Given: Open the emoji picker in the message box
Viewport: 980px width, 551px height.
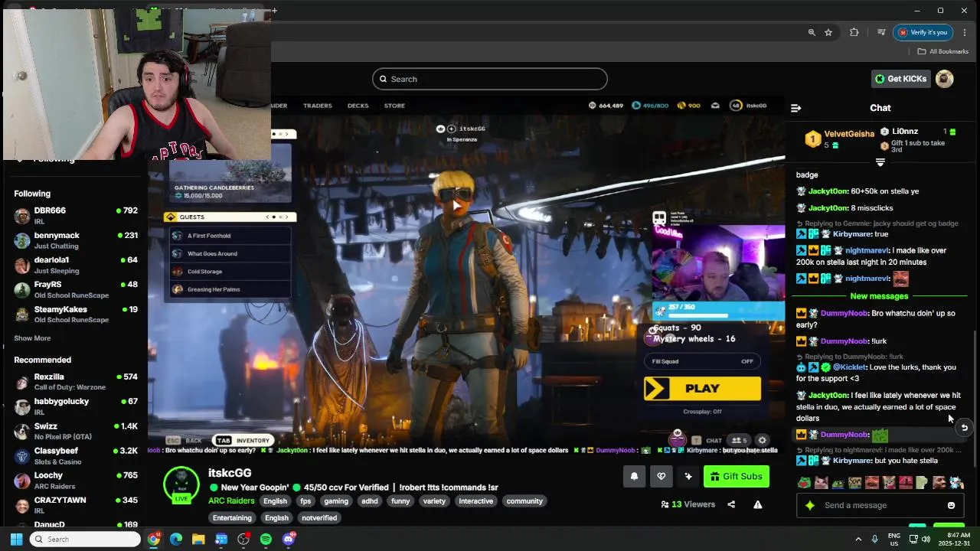Looking at the screenshot, I should (x=951, y=505).
